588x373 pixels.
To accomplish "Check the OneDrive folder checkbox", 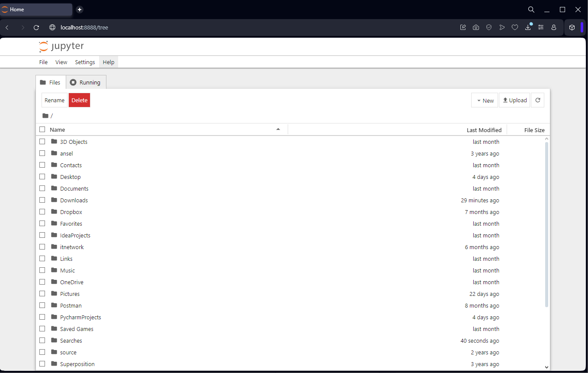I will [42, 282].
